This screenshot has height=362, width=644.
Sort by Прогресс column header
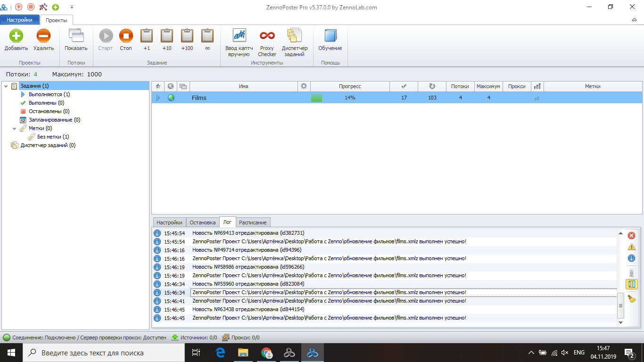tap(350, 86)
